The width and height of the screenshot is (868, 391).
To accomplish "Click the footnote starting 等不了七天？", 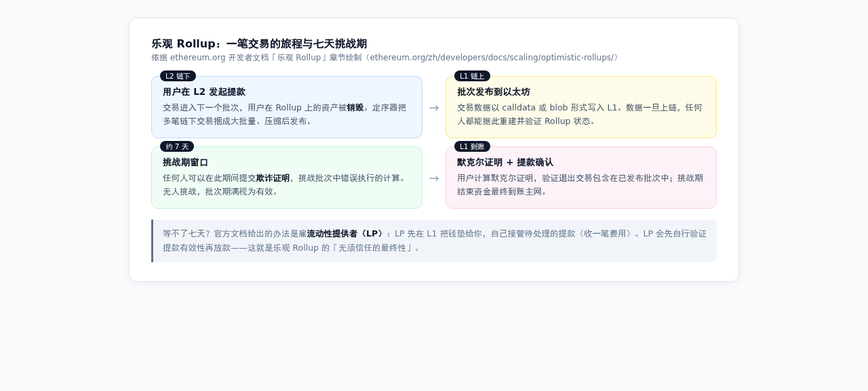I will pos(435,241).
